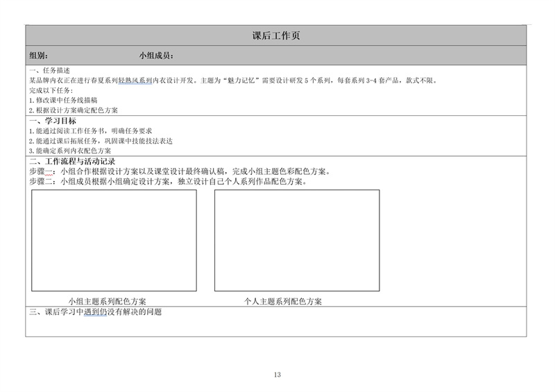Click the caption "小组主题系列配色方案"
This screenshot has height=392, width=555.
108,301
